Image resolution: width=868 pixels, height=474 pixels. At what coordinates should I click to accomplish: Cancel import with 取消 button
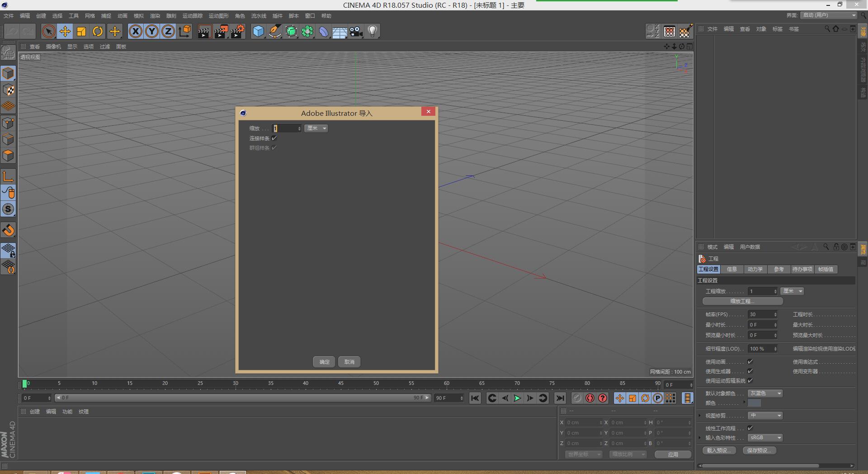click(349, 362)
